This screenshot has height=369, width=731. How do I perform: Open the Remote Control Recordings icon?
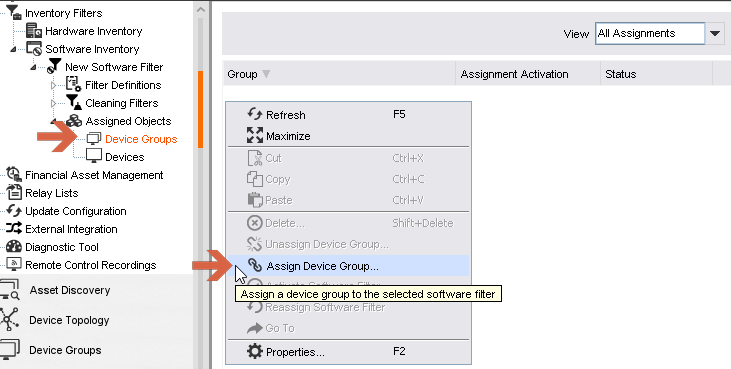click(x=14, y=265)
